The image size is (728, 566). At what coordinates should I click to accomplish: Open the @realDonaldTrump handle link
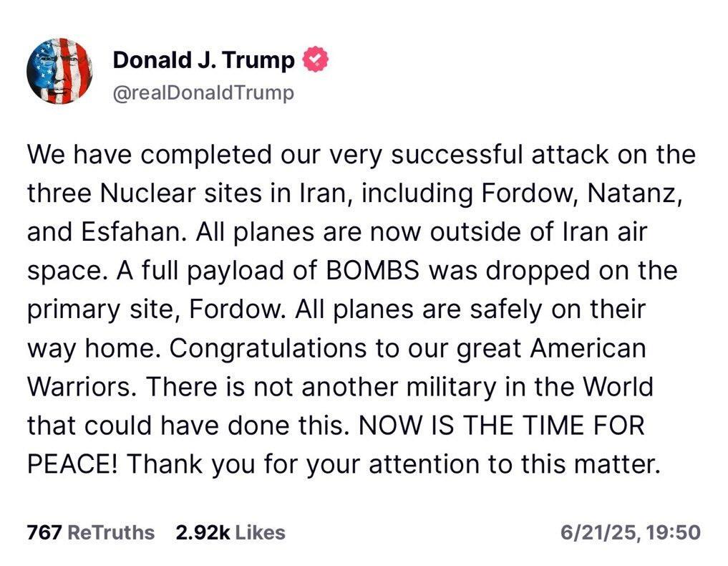click(203, 93)
